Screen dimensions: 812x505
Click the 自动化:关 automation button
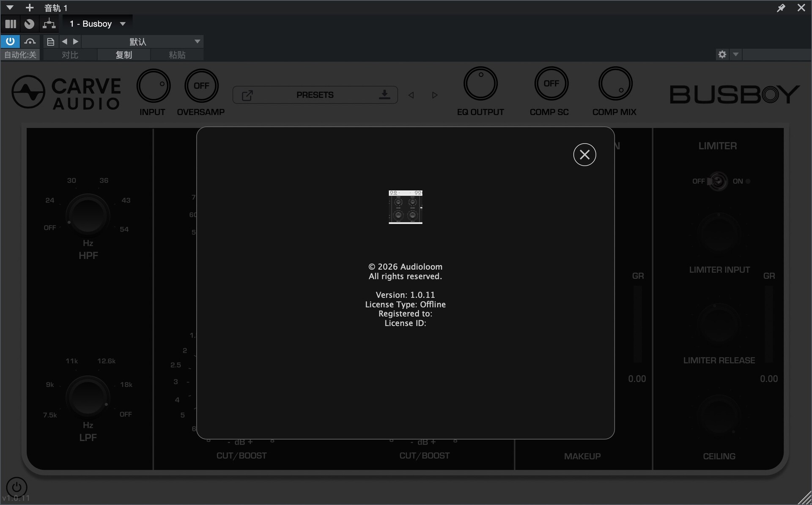[20, 55]
